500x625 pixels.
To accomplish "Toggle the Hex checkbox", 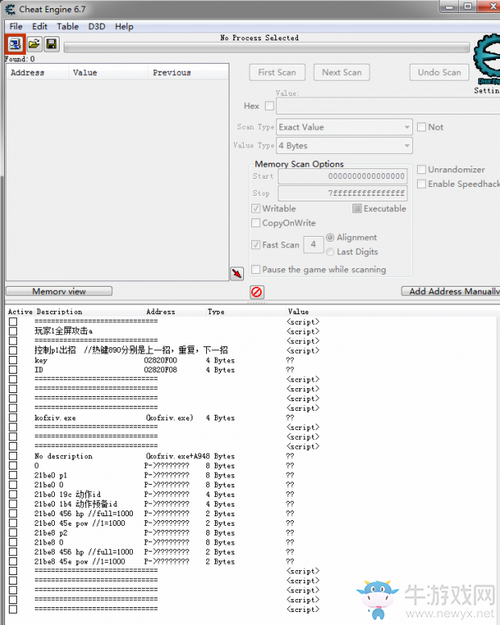I will tap(270, 106).
